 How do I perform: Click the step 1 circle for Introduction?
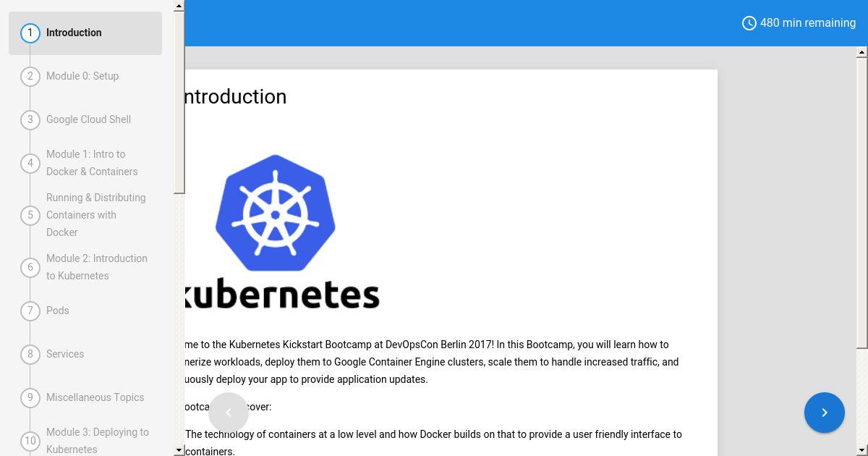point(30,33)
